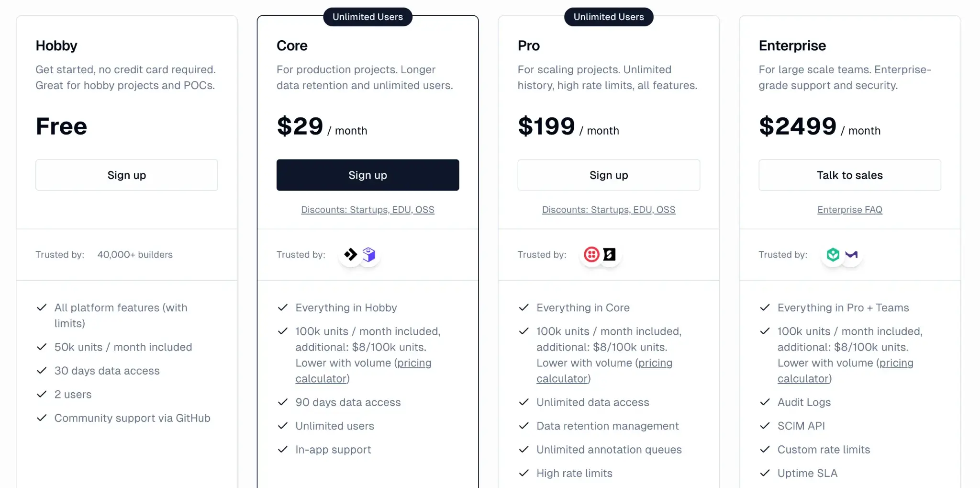980x488 pixels.
Task: Click the black arrow logo in Core
Action: tap(351, 254)
